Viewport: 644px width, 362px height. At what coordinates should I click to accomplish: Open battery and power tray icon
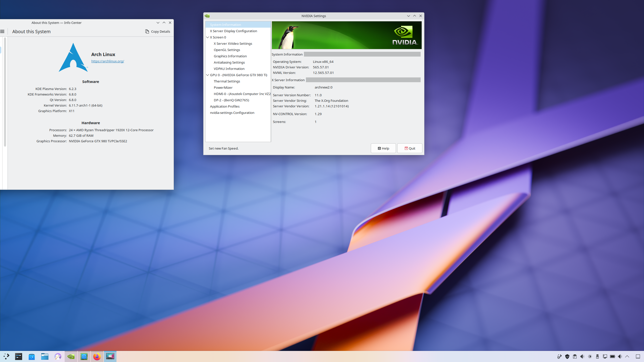[x=613, y=356]
